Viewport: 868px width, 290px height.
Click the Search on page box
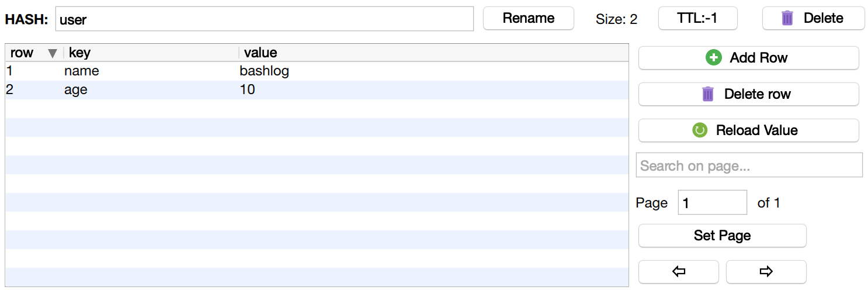tap(749, 165)
